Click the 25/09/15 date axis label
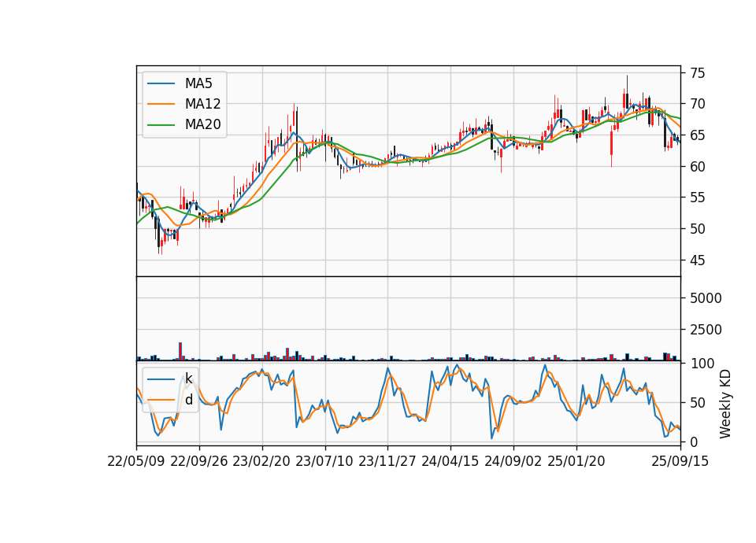756x543 pixels. tap(680, 461)
